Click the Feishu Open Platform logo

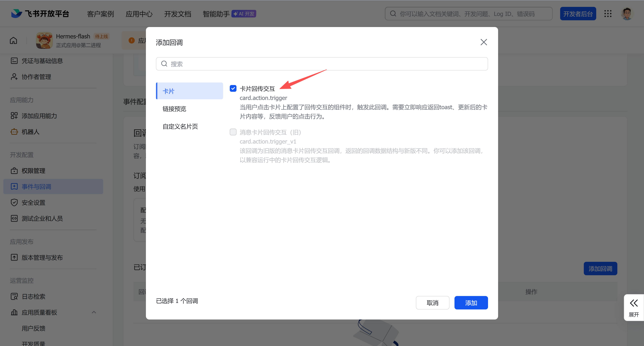tap(40, 13)
